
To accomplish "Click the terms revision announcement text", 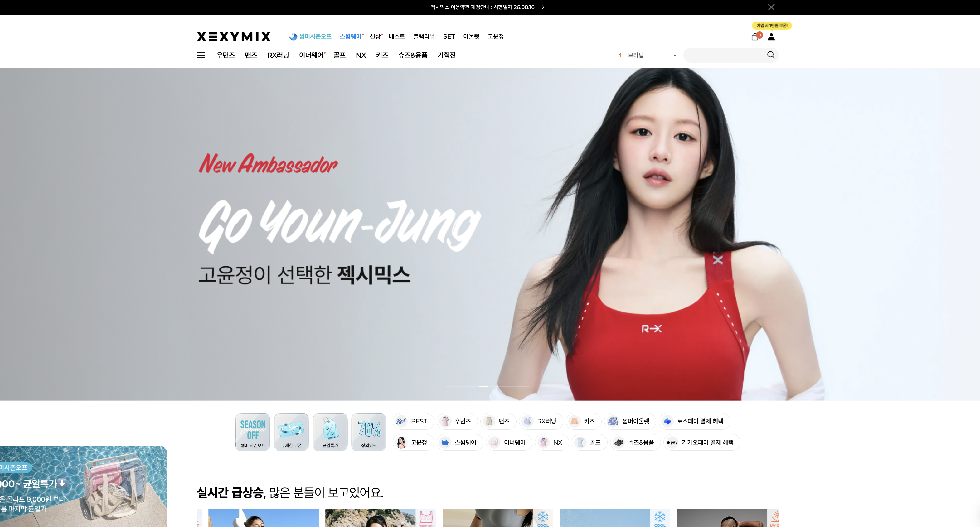I will [483, 7].
